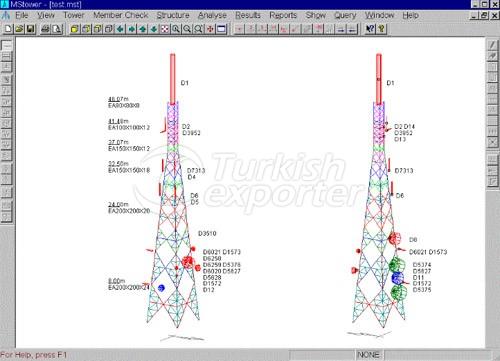This screenshot has width=500, height=361.
Task: Click the D1 antenna label on left tower
Action: (185, 83)
